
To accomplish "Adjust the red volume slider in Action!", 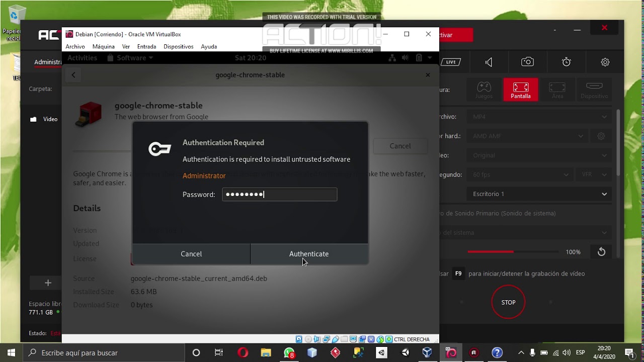I will (513, 251).
